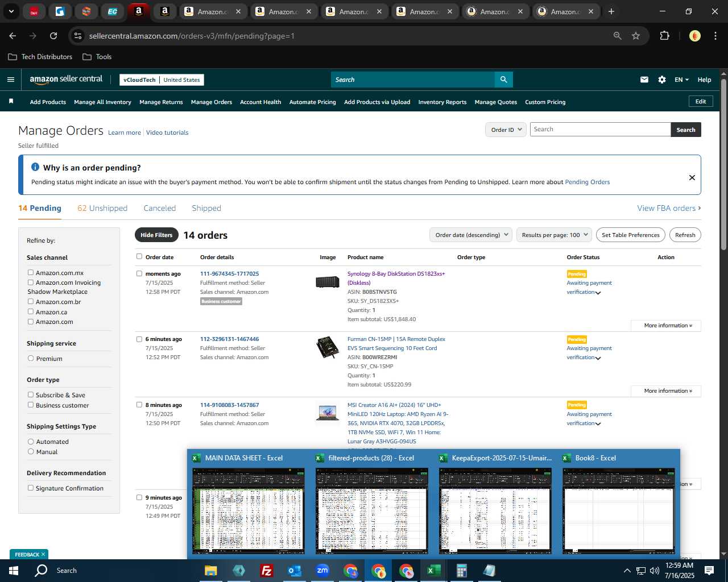Click the Windows Start button

tap(14, 571)
